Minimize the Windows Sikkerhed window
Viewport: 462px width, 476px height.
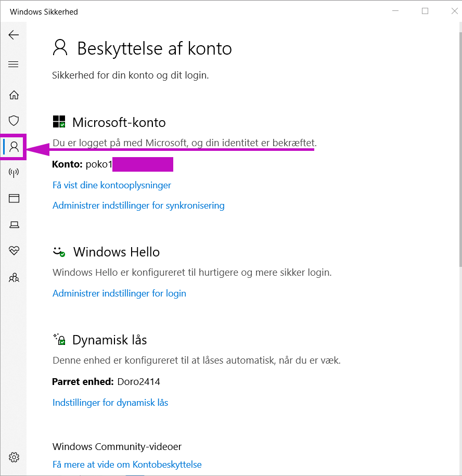pyautogui.click(x=395, y=11)
